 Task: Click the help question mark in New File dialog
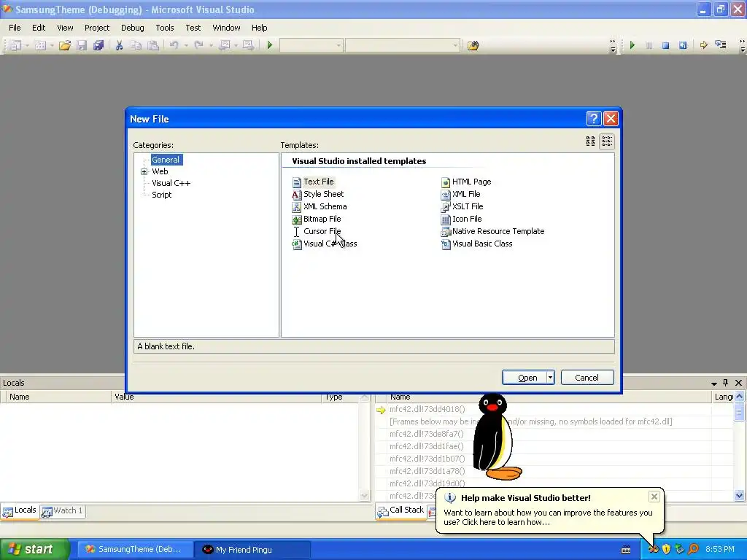594,119
